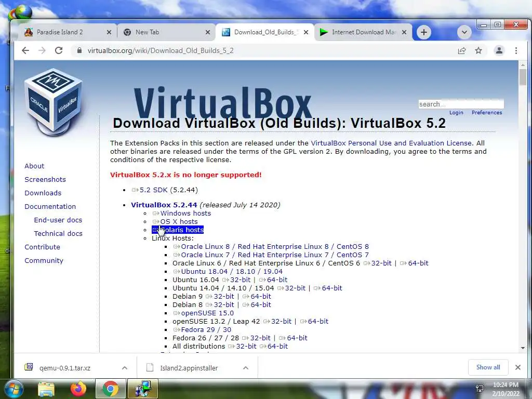This screenshot has height=399, width=532.
Task: Open the tab search chevron button
Action: pyautogui.click(x=464, y=32)
